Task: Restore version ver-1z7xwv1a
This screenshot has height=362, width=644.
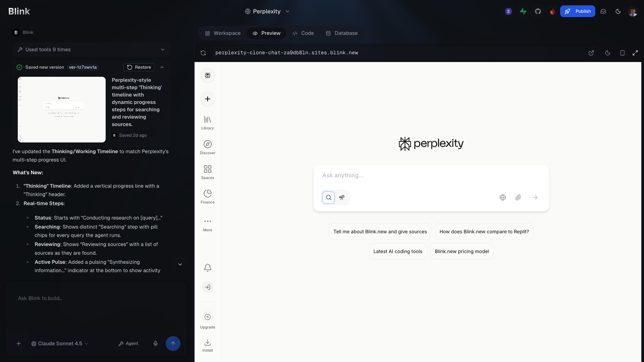Action: [139, 67]
